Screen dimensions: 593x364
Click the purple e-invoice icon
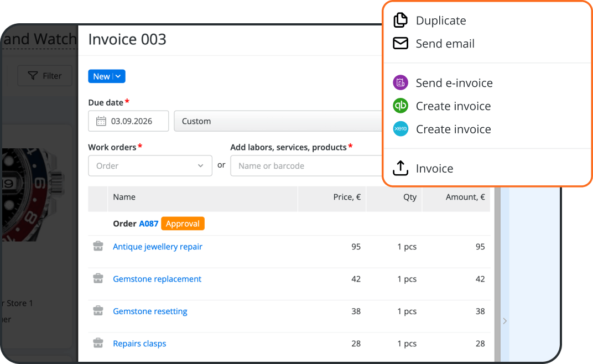point(400,82)
